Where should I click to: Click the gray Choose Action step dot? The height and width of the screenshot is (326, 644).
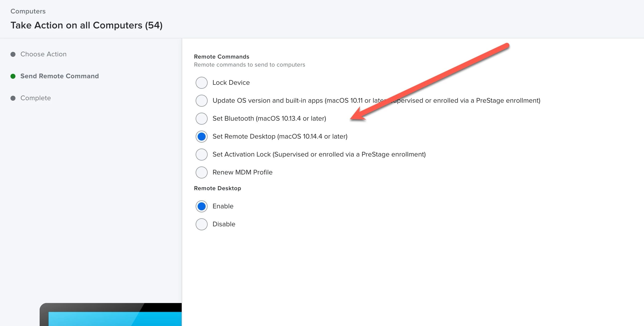pyautogui.click(x=13, y=55)
